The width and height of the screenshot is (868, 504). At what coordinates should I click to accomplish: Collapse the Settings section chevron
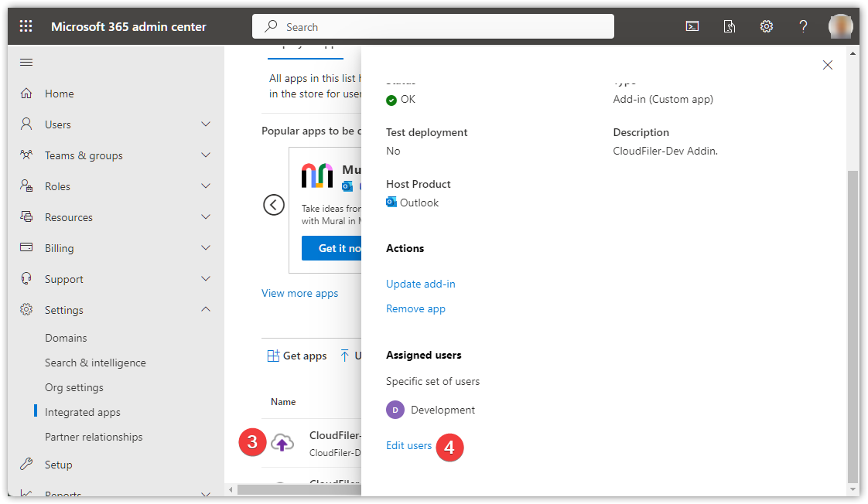[205, 309]
